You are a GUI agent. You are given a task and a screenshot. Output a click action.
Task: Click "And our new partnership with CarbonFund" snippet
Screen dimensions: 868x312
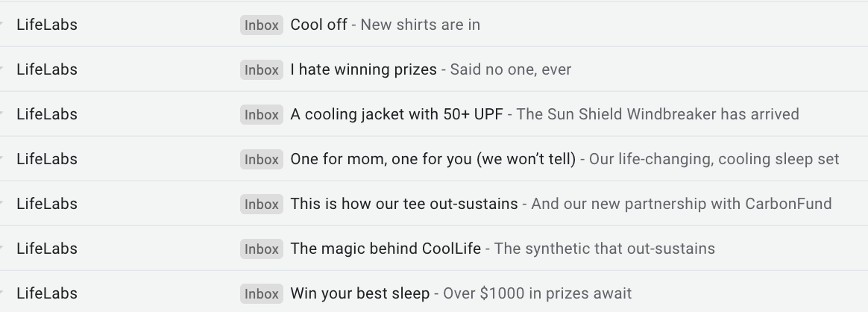pyautogui.click(x=682, y=205)
